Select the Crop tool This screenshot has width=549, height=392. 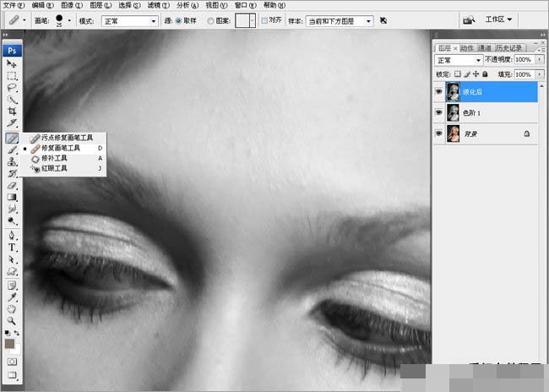(13, 112)
